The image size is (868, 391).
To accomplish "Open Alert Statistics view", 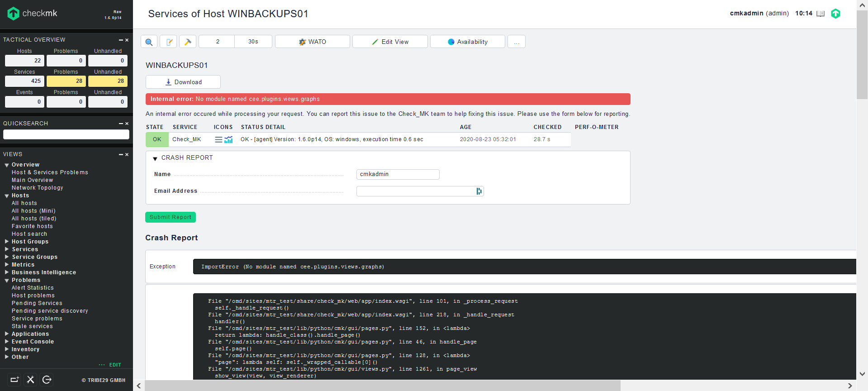I will (x=33, y=288).
